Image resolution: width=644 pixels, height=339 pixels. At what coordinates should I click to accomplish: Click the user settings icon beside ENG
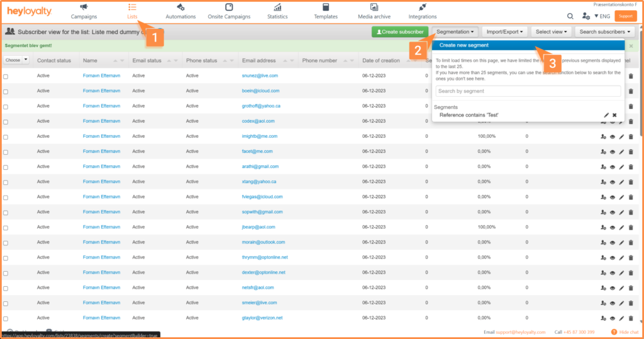click(x=586, y=16)
